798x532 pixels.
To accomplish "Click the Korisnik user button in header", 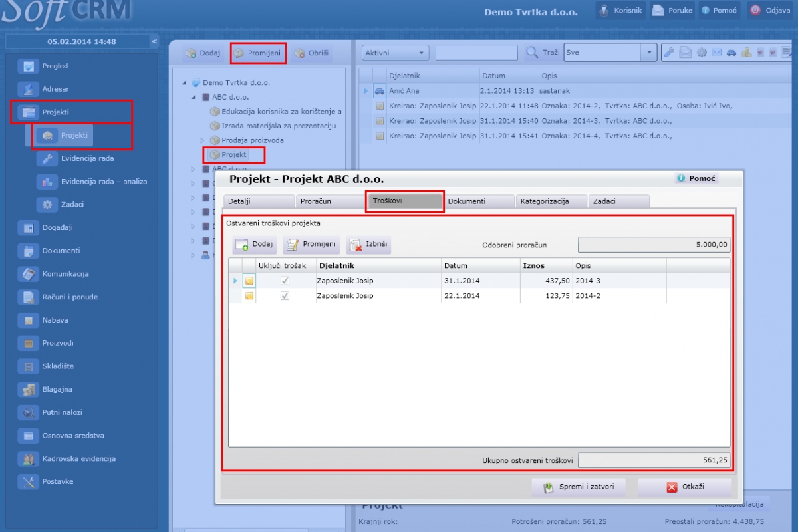I will click(x=620, y=11).
